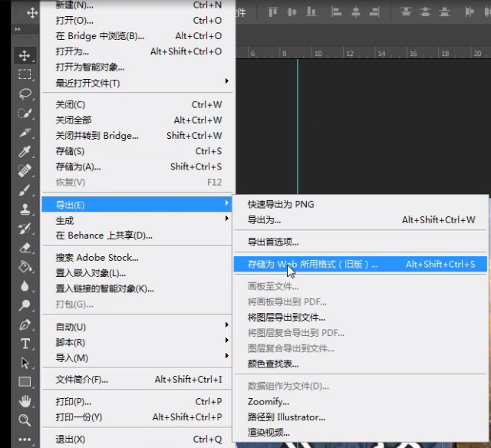Open the Edit Toolbar three-dots menu

[25, 440]
